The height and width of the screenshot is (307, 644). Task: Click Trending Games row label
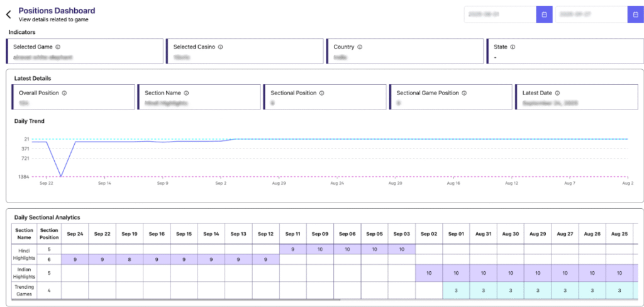pyautogui.click(x=24, y=291)
